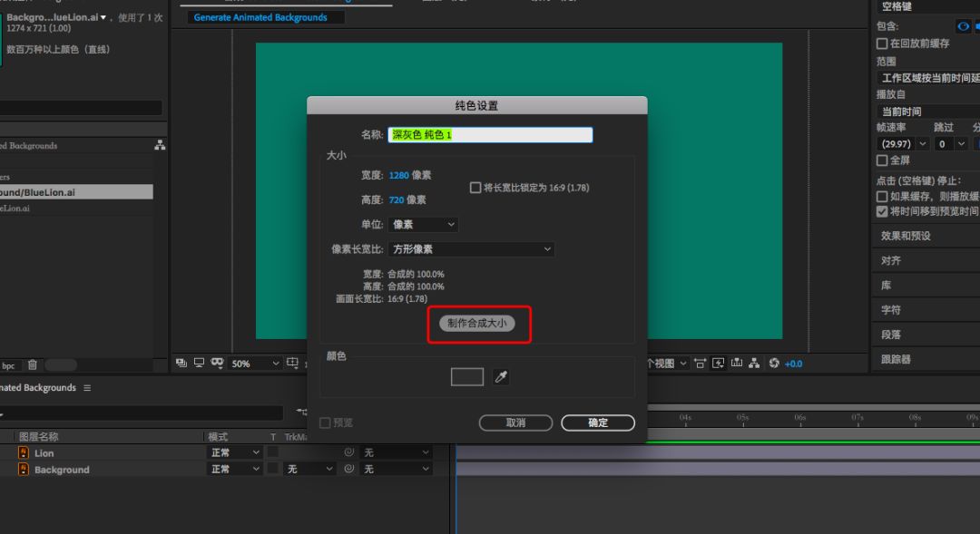The width and height of the screenshot is (980, 534).
Task: Click the flowchart icon in the Project panel
Action: (160, 145)
